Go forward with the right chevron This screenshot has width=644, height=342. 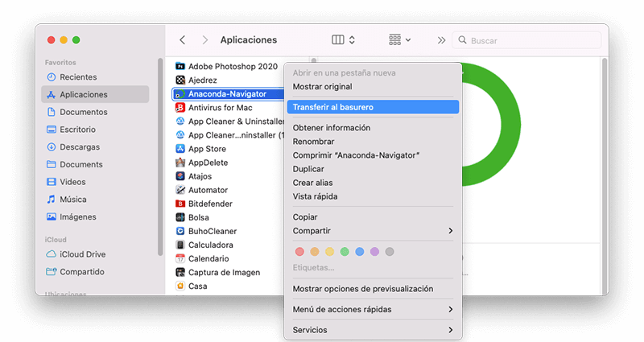pos(205,39)
